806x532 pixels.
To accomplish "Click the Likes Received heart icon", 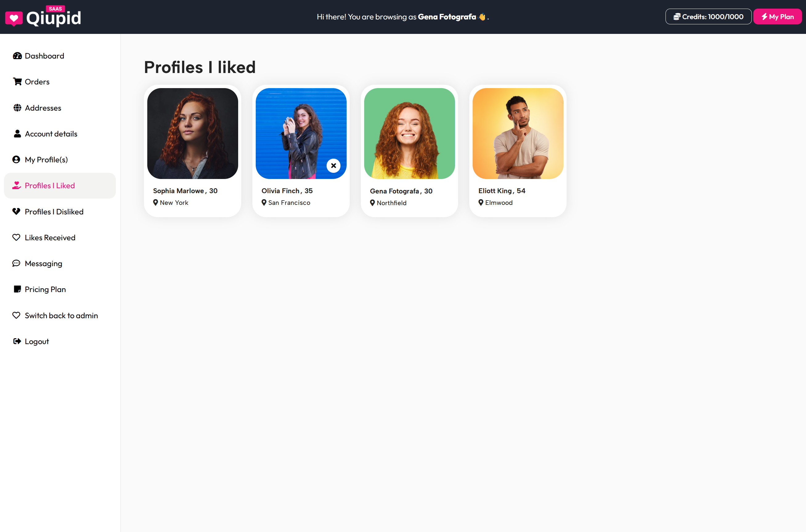I will [x=17, y=238].
